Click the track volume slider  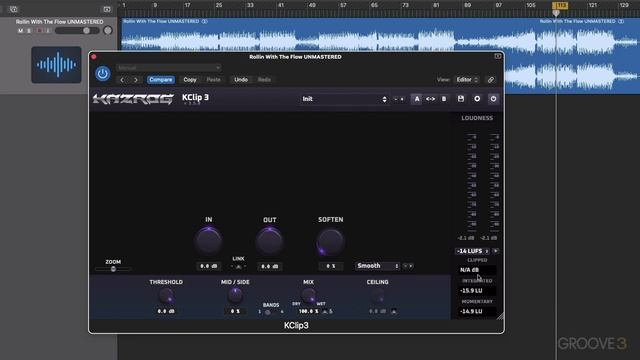[x=77, y=31]
